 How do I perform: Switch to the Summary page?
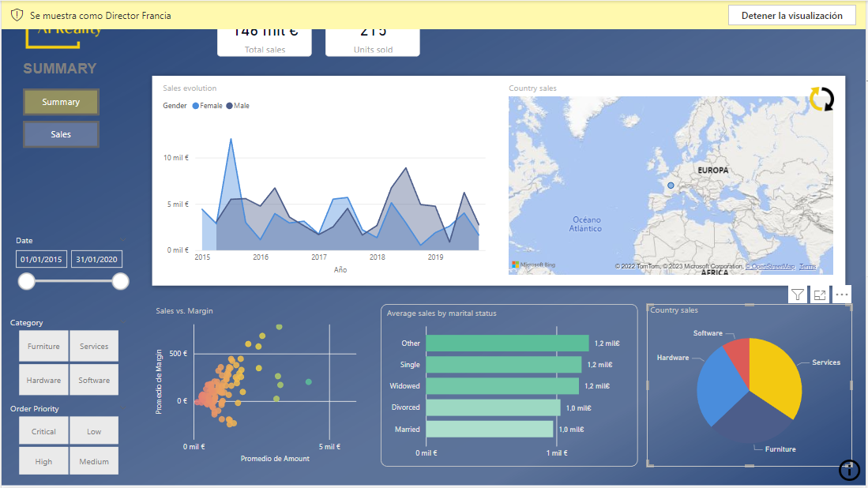61,102
